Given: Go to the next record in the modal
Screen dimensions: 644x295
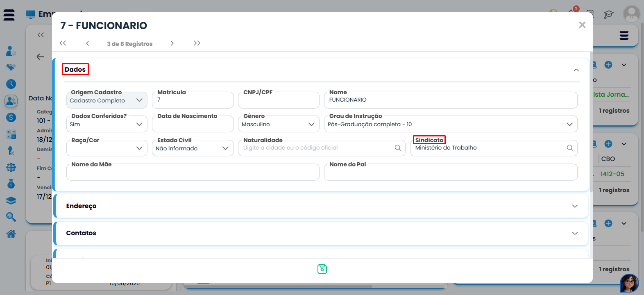Looking at the screenshot, I should coord(172,43).
